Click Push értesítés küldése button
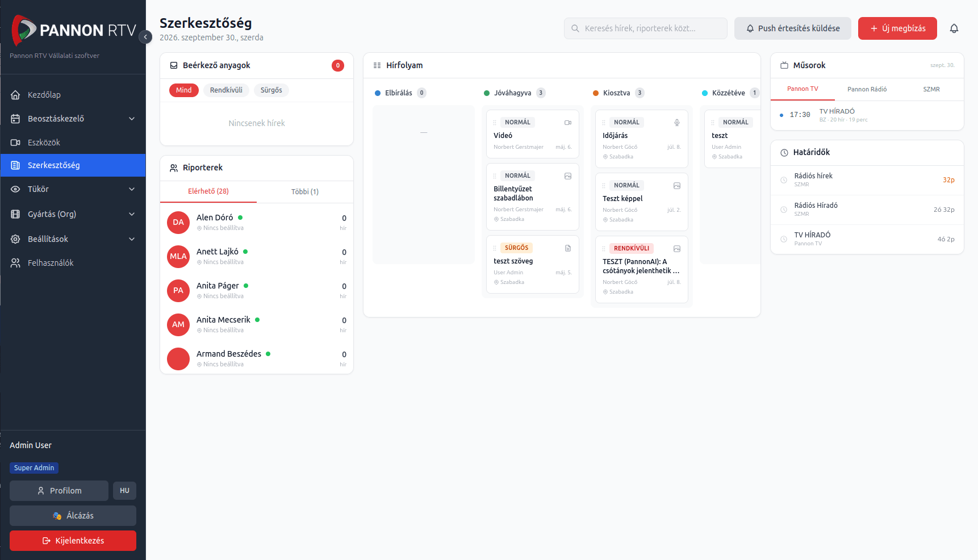Image resolution: width=978 pixels, height=560 pixels. 792,28
